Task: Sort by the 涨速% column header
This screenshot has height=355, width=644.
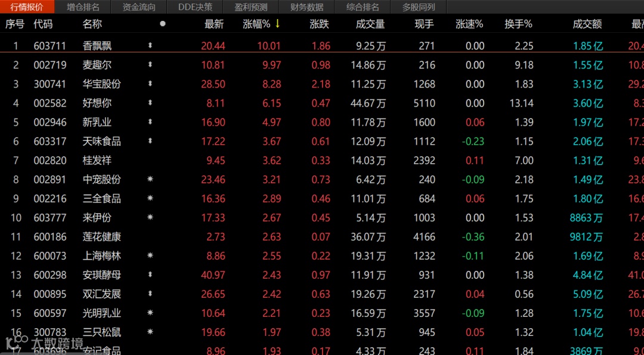Action: coord(469,24)
